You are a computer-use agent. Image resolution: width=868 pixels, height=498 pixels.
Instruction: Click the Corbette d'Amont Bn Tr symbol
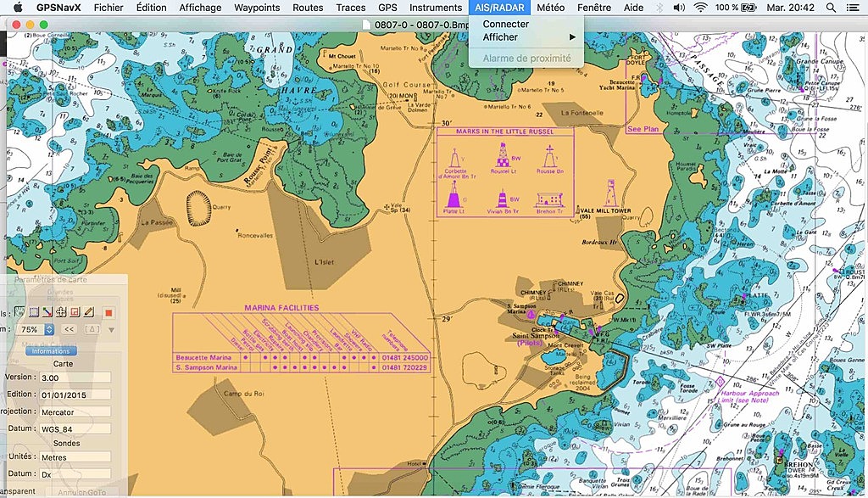(454, 157)
